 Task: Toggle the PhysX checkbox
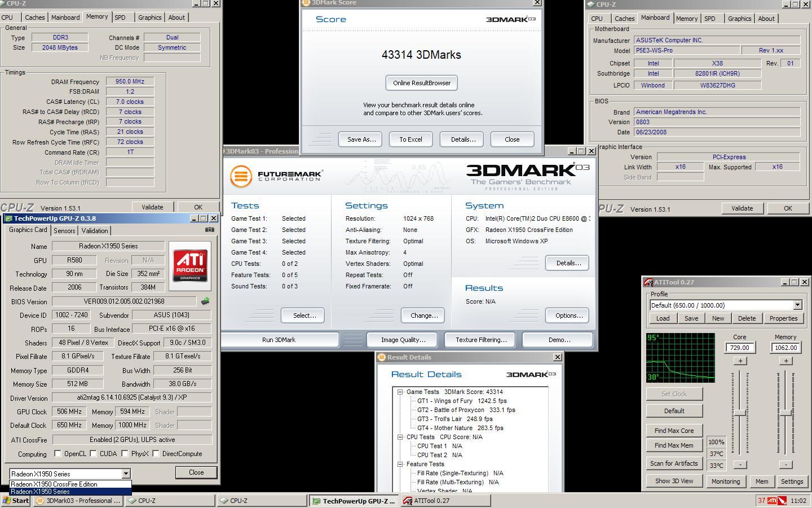tap(125, 454)
